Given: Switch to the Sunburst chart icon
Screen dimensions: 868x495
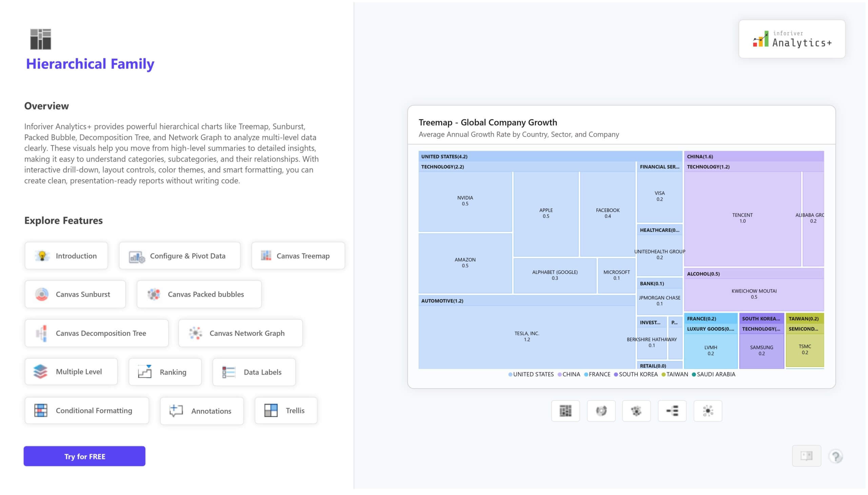Looking at the screenshot, I should 601,411.
